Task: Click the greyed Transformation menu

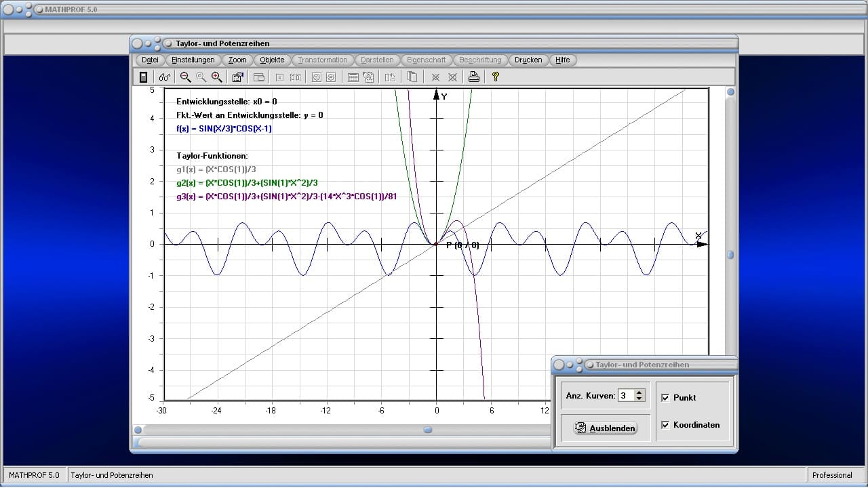Action: pos(323,60)
